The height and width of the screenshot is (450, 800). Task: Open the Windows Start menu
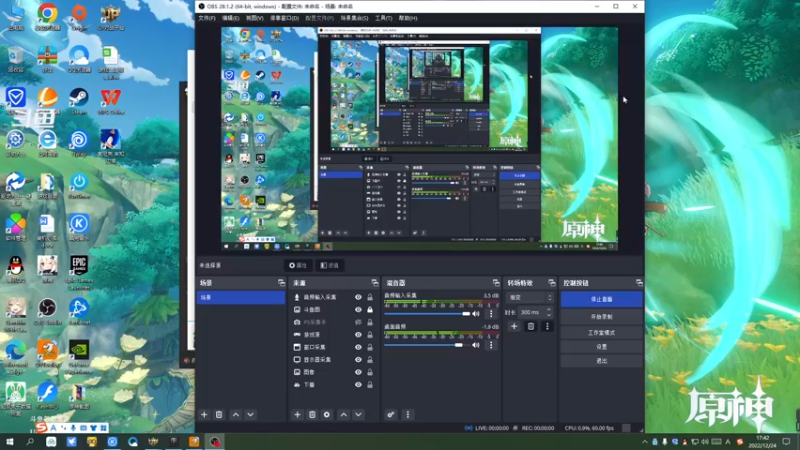click(x=10, y=442)
